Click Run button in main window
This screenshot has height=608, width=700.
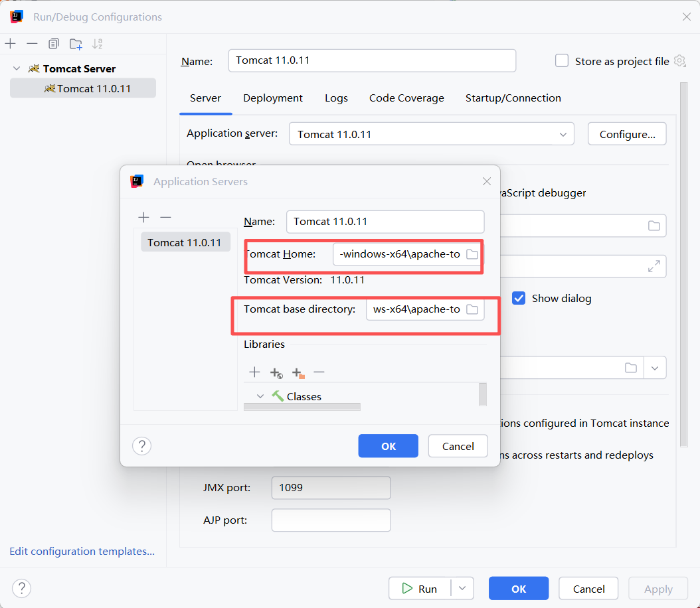click(x=420, y=588)
